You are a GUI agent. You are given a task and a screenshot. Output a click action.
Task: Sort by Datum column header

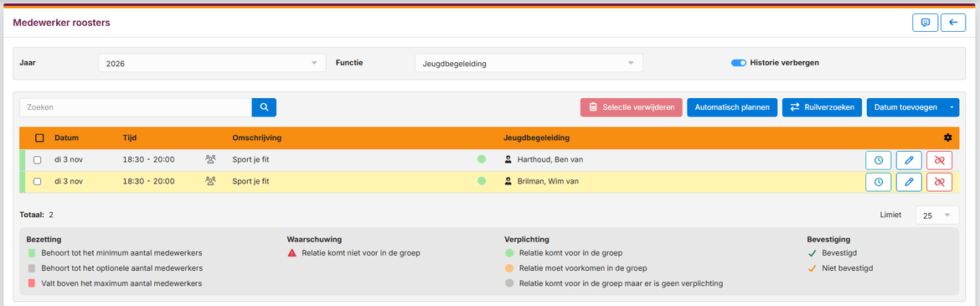click(x=66, y=137)
